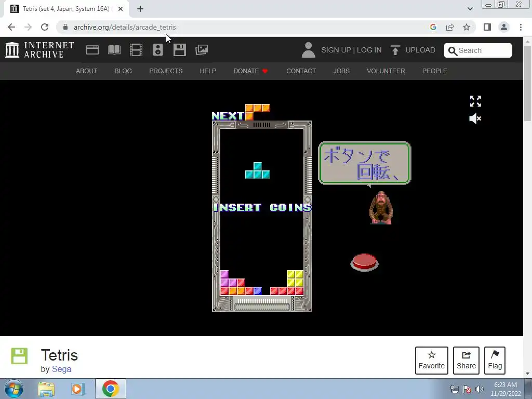Open the HELP menu item
The width and height of the screenshot is (532, 399).
click(208, 71)
